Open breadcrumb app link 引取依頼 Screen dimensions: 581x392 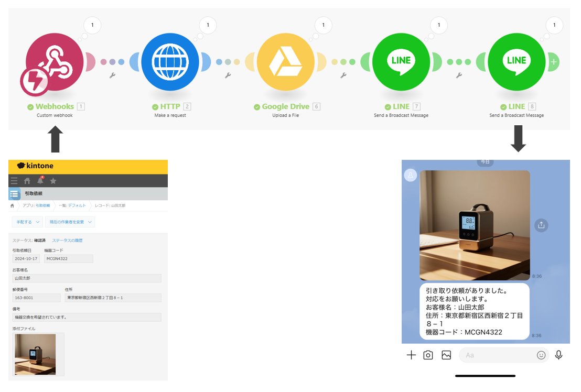(42, 205)
